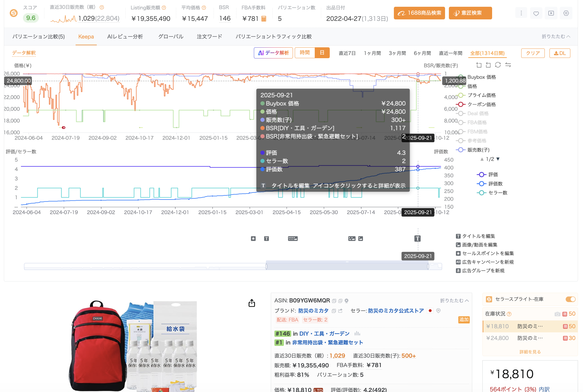
Task: Show the FBA価格 series in legend
Action: point(477,123)
